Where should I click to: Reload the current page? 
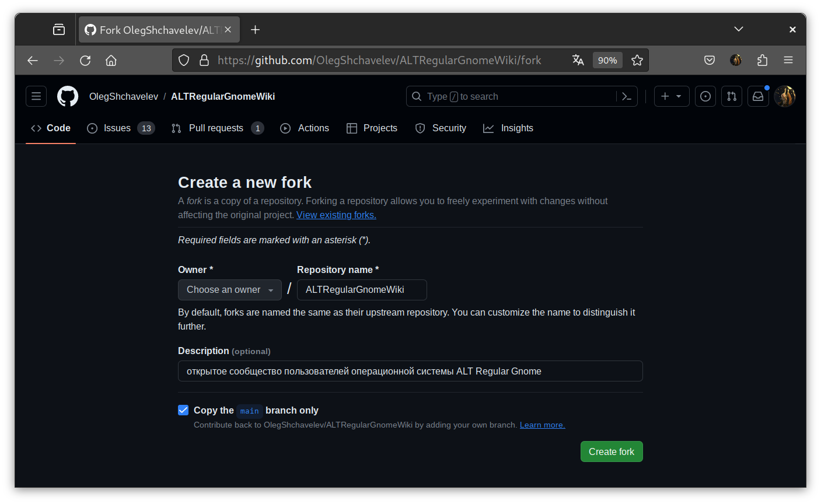click(85, 60)
